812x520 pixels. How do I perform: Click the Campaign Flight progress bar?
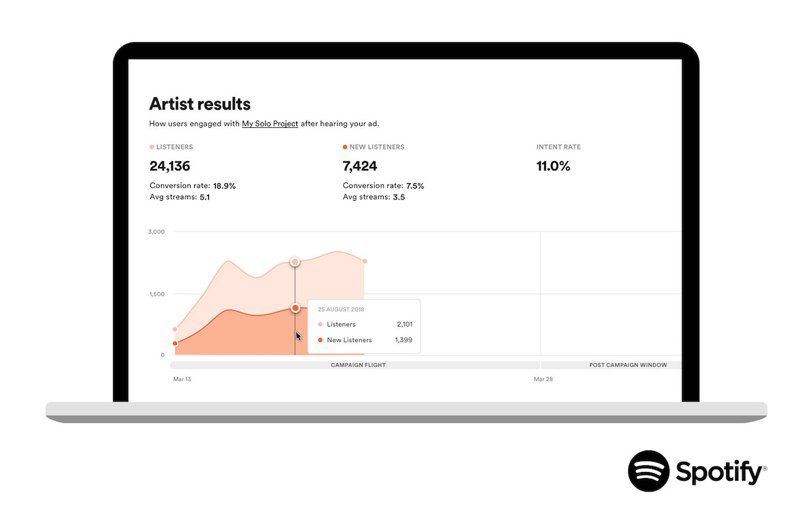[358, 364]
